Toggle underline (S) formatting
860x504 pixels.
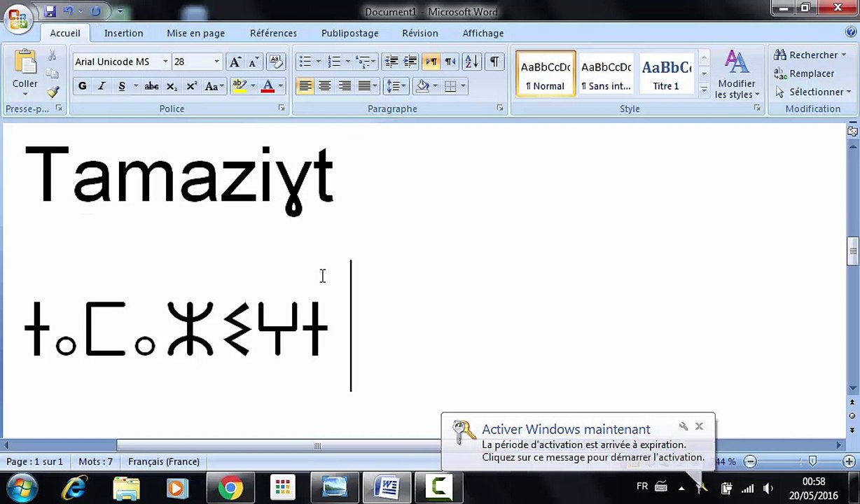[122, 86]
